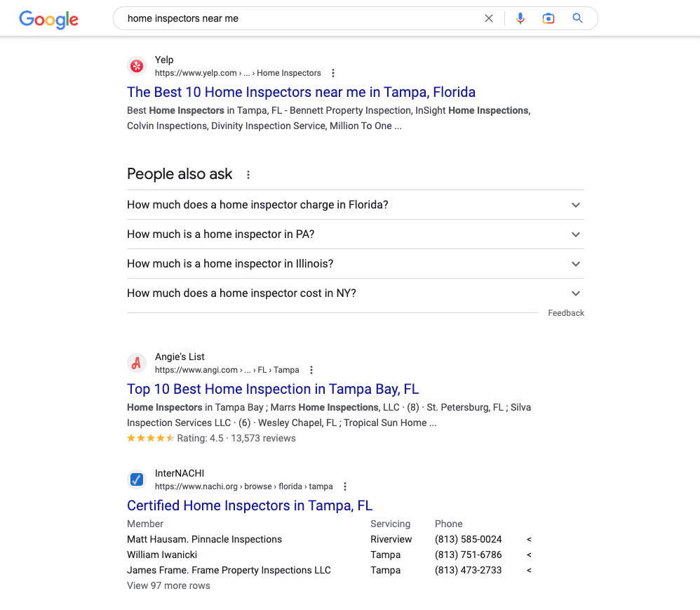
Task: Click the Feedback link
Action: (x=566, y=313)
